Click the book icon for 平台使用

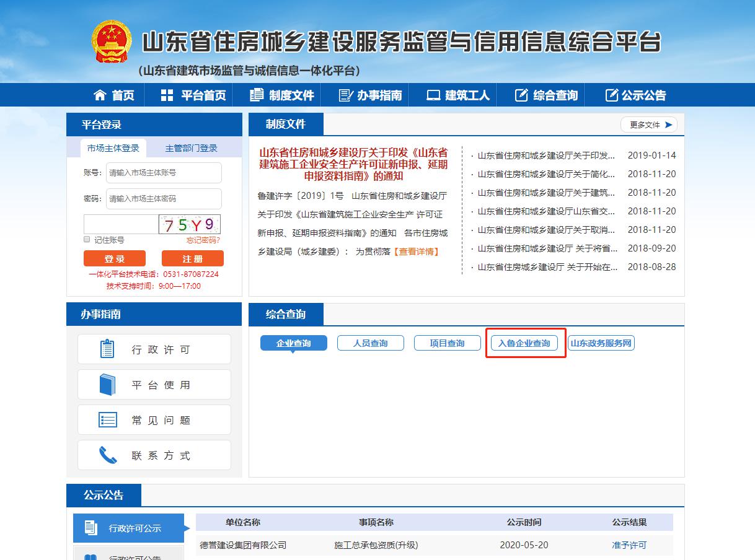(107, 385)
